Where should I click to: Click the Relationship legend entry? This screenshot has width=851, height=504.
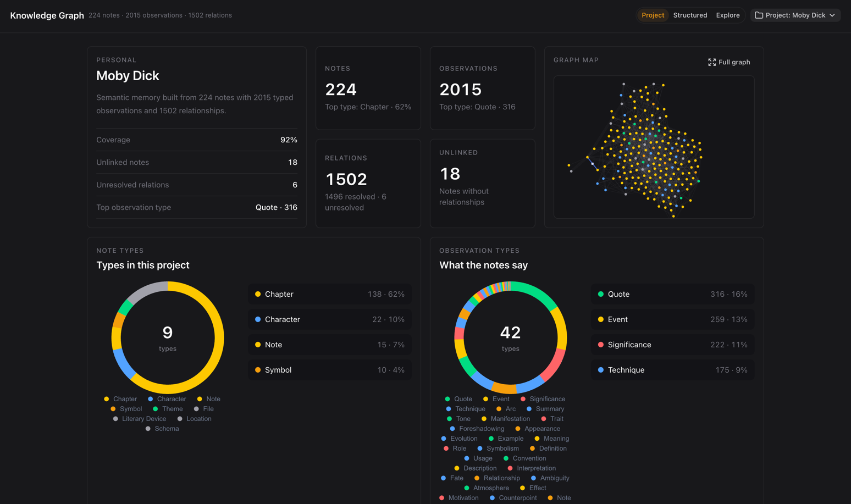pos(497,478)
